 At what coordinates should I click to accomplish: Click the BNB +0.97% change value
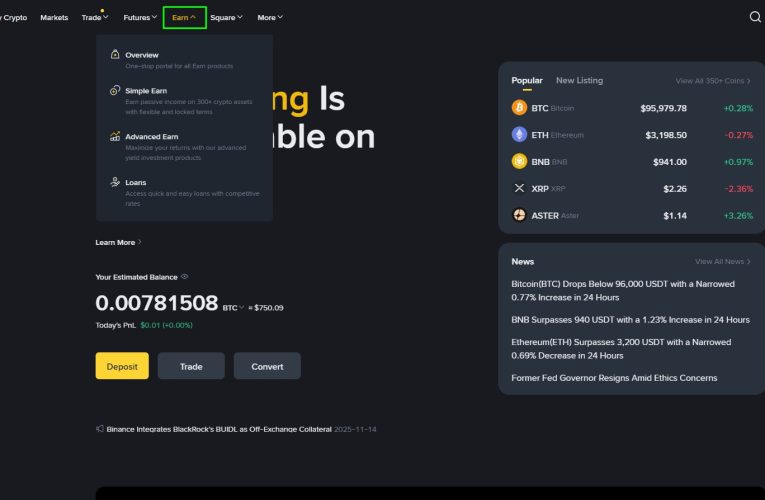pos(739,161)
